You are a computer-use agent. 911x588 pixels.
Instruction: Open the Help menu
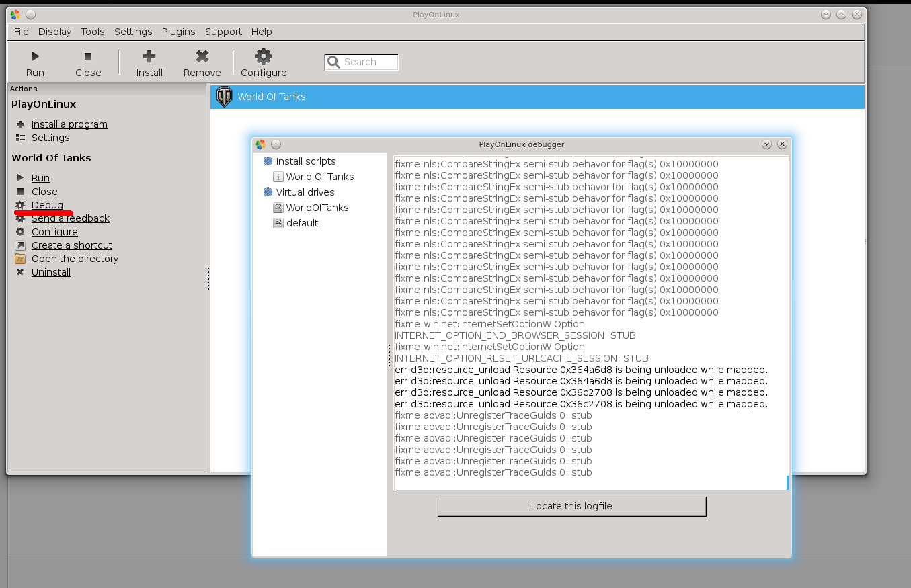click(x=262, y=32)
